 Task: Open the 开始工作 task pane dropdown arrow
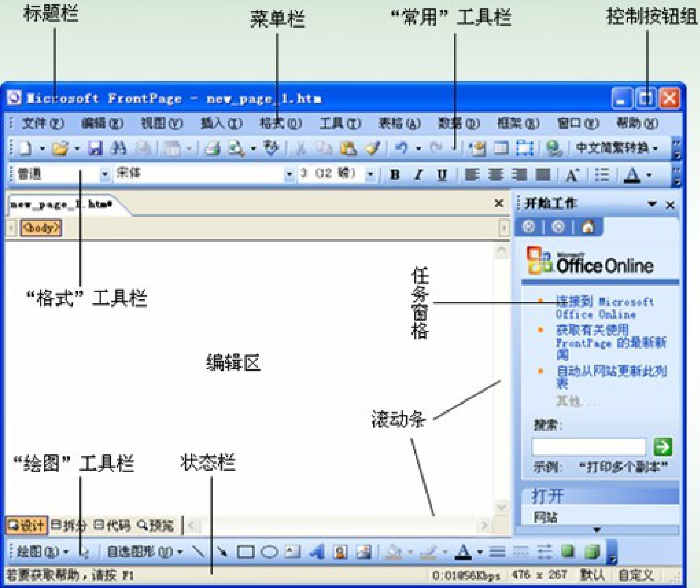[652, 204]
